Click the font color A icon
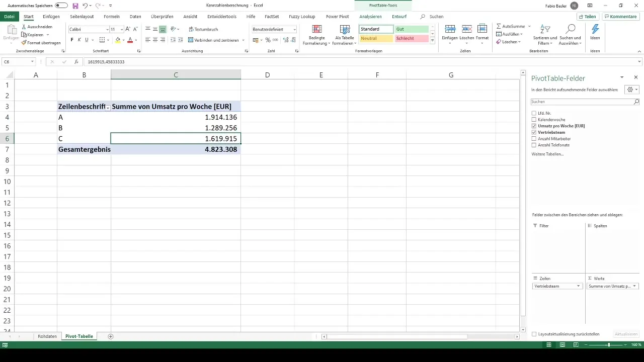 [x=130, y=40]
